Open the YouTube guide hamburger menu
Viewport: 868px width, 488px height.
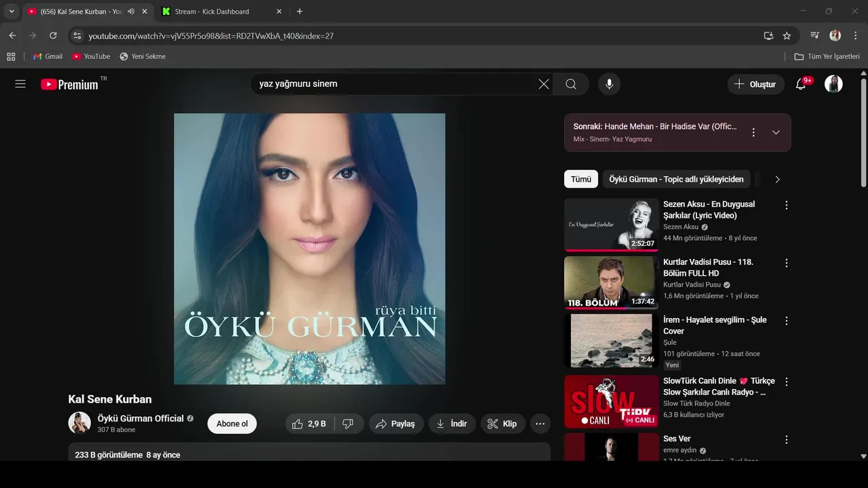20,84
